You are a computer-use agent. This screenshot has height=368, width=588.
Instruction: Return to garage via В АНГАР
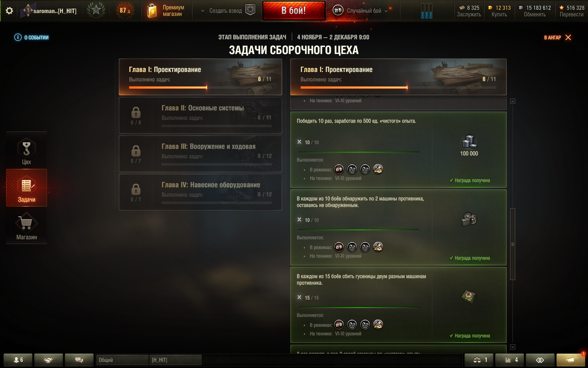[x=558, y=37]
